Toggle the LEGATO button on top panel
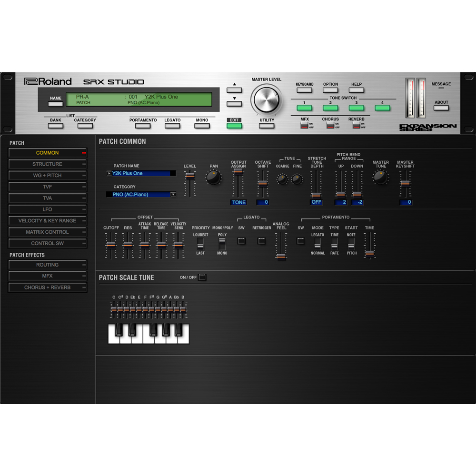Viewport: 476px width, 476px height. point(172,126)
